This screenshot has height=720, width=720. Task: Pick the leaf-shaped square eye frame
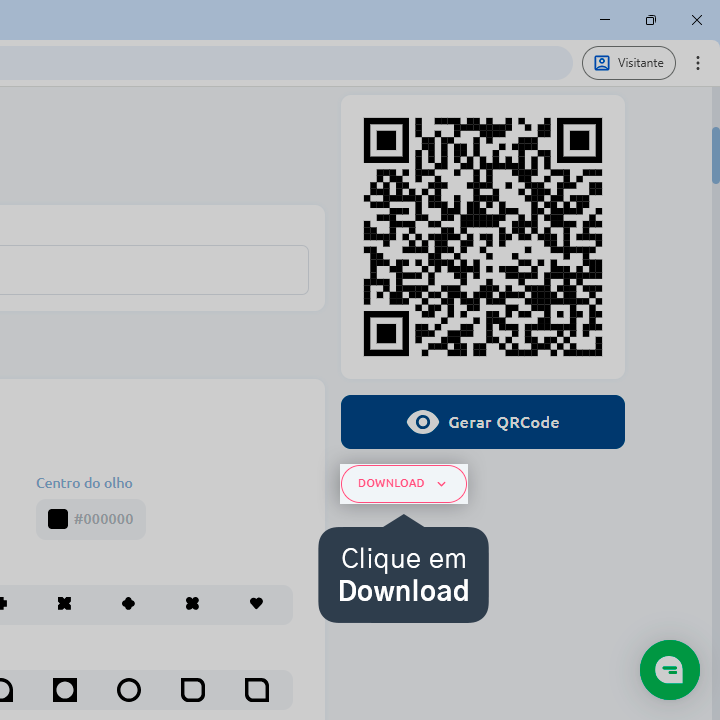(257, 690)
